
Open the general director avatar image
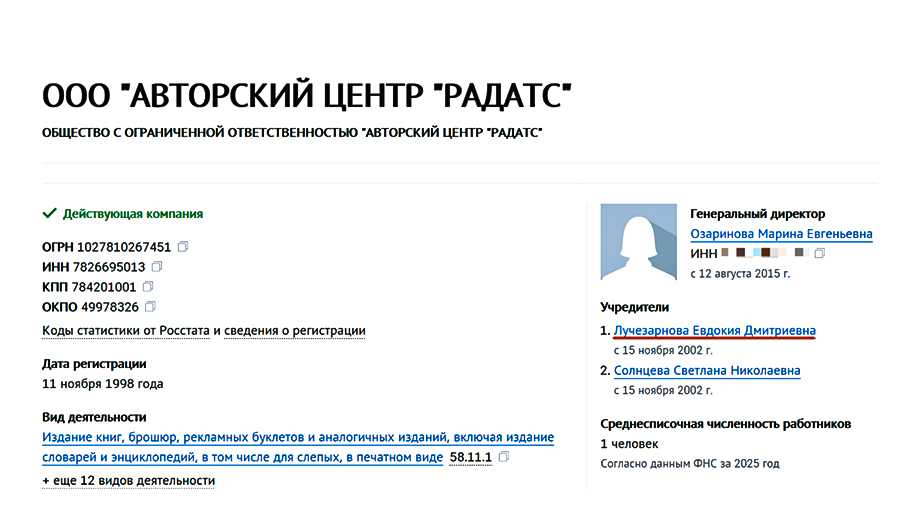click(x=638, y=242)
